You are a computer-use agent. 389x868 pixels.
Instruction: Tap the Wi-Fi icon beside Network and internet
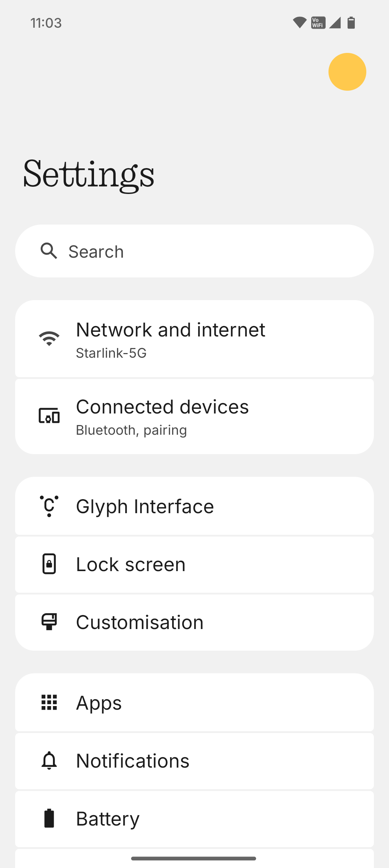click(49, 339)
